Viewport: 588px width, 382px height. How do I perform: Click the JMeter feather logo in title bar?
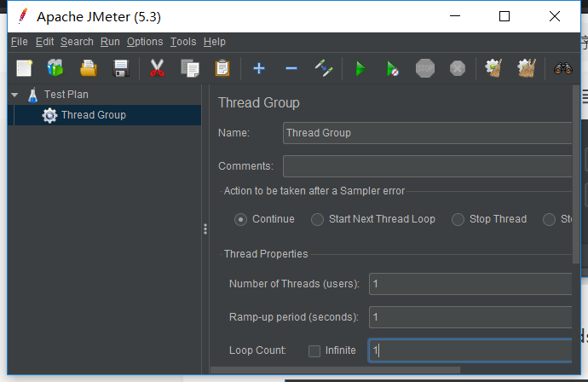pos(23,16)
